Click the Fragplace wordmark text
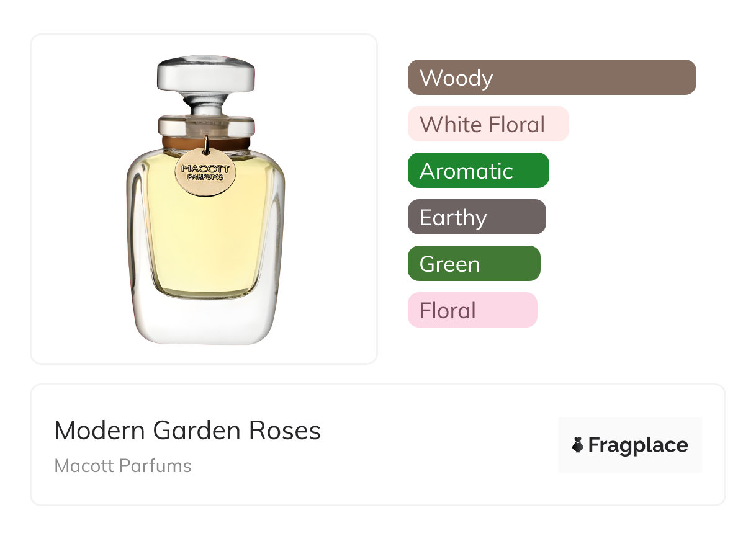Image resolution: width=756 pixels, height=536 pixels. pyautogui.click(x=638, y=445)
